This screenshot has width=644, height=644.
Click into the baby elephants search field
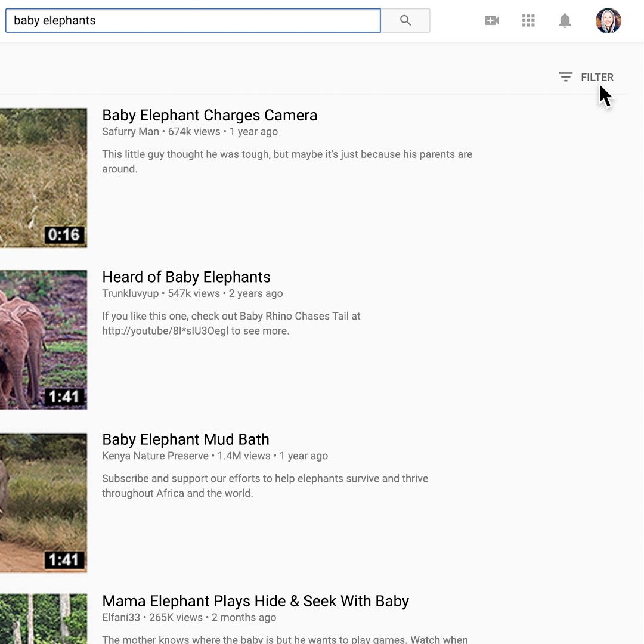(x=193, y=20)
